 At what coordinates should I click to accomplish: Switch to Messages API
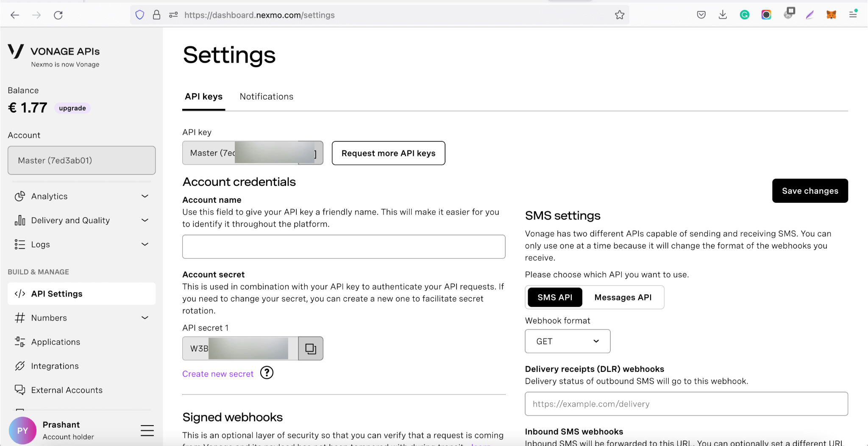click(x=623, y=297)
